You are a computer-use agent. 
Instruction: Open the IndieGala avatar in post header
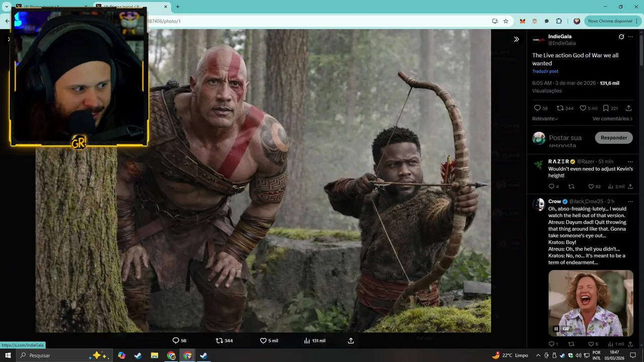[539, 40]
